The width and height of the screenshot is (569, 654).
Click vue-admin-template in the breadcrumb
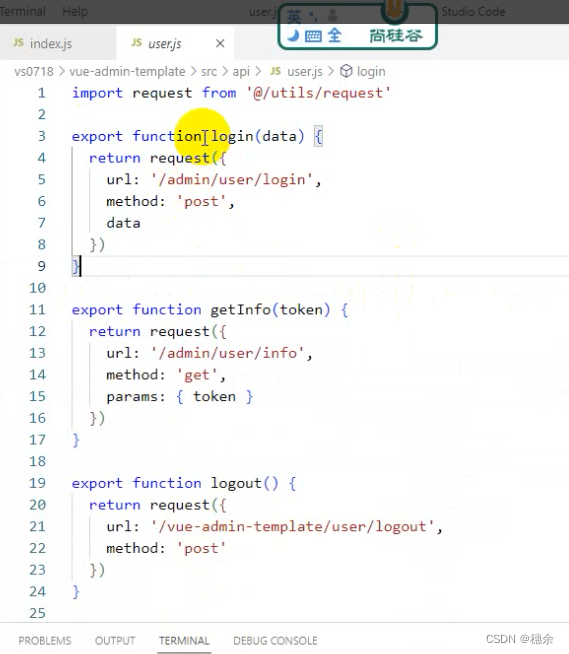coord(127,72)
